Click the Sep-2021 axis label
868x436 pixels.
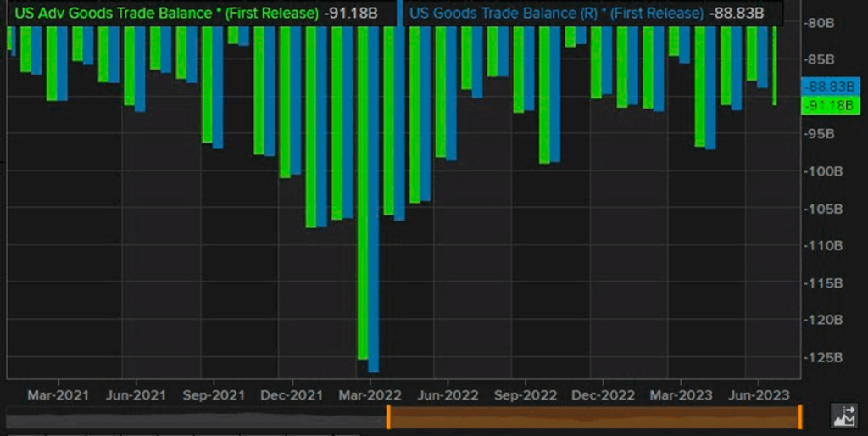point(214,395)
